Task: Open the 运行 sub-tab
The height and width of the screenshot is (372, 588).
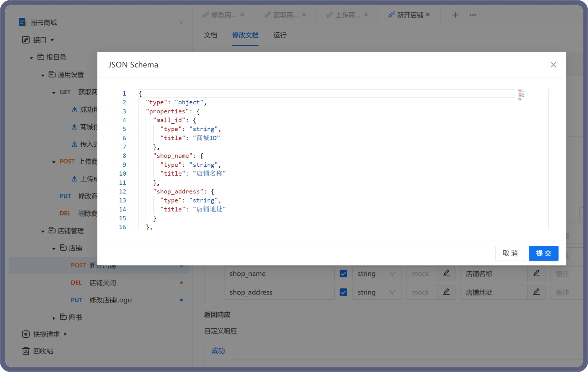Action: point(280,35)
